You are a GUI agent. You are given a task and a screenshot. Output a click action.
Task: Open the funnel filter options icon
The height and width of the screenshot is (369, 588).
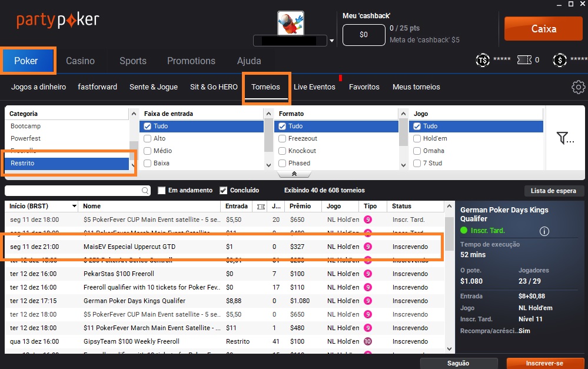pyautogui.click(x=565, y=138)
